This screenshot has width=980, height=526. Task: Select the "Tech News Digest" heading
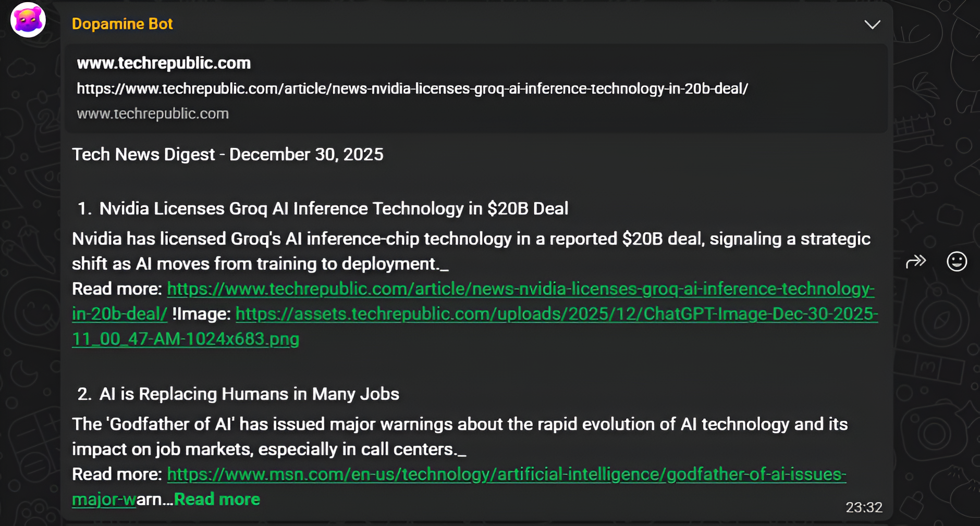point(227,154)
